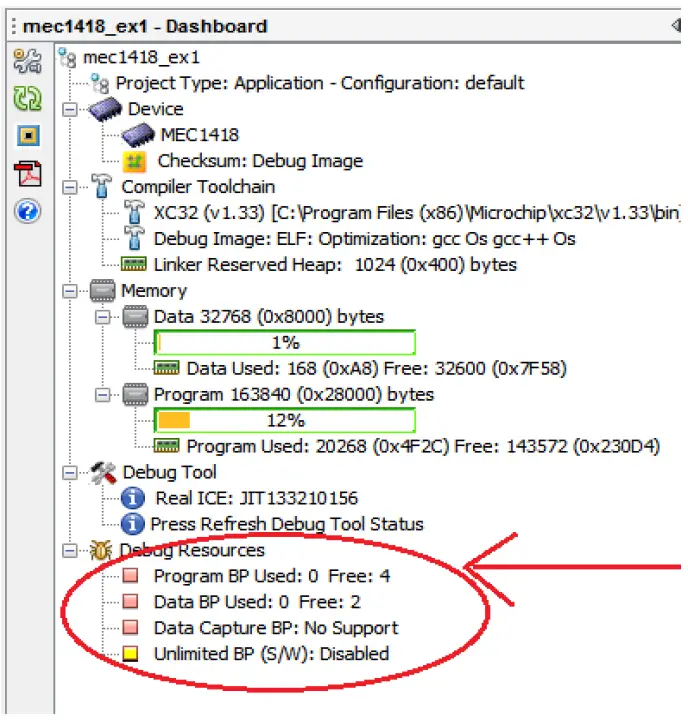Image resolution: width=688 pixels, height=721 pixels.
Task: Click the pink Program BP Used square icon
Action: 131,576
